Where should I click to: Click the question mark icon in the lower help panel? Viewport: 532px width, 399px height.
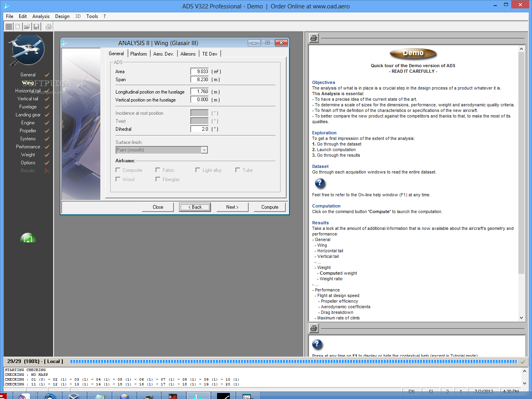(317, 344)
